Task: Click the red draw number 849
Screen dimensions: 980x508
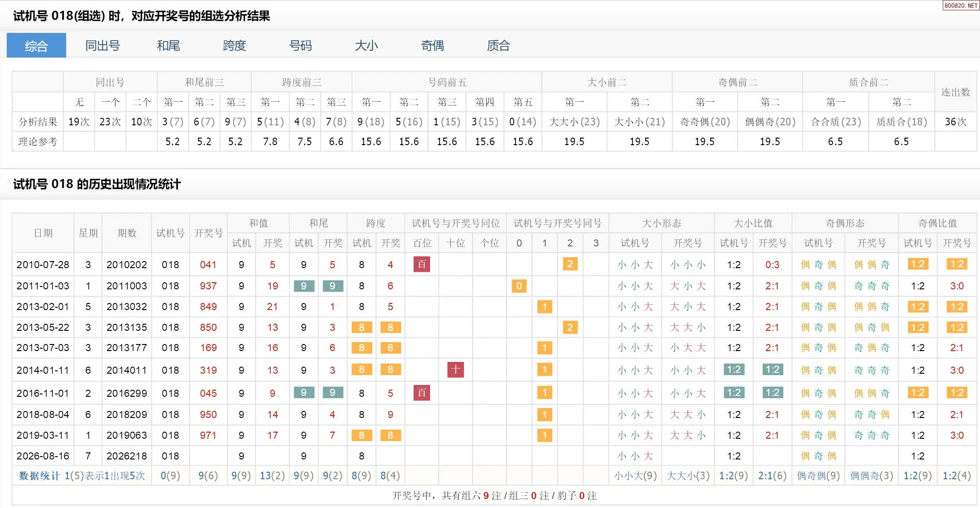Action: [x=208, y=307]
